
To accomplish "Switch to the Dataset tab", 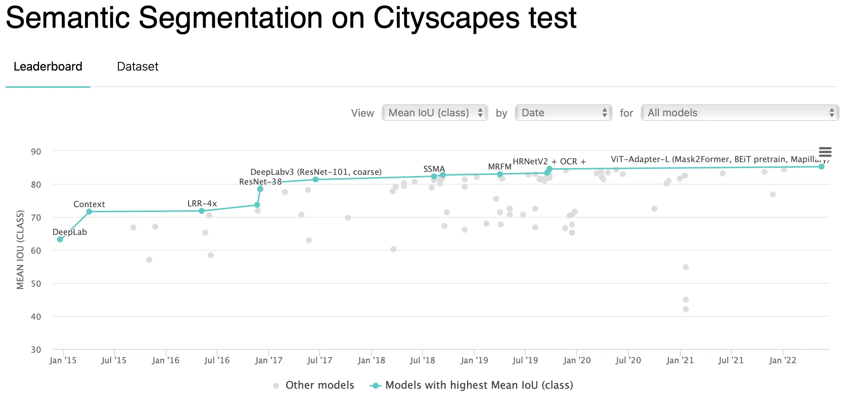I will 138,66.
